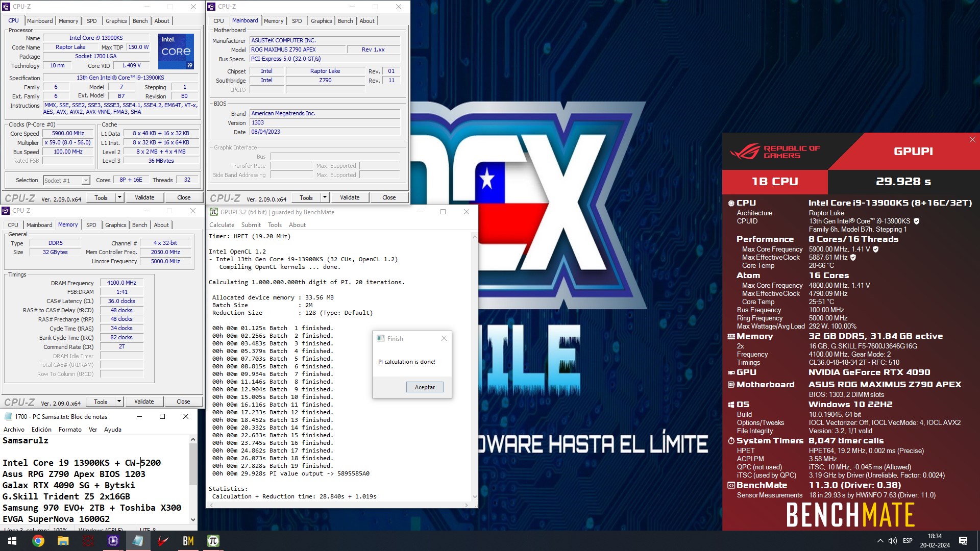980x551 pixels.
Task: Launch Google Chrome from the taskbar
Action: point(38,541)
